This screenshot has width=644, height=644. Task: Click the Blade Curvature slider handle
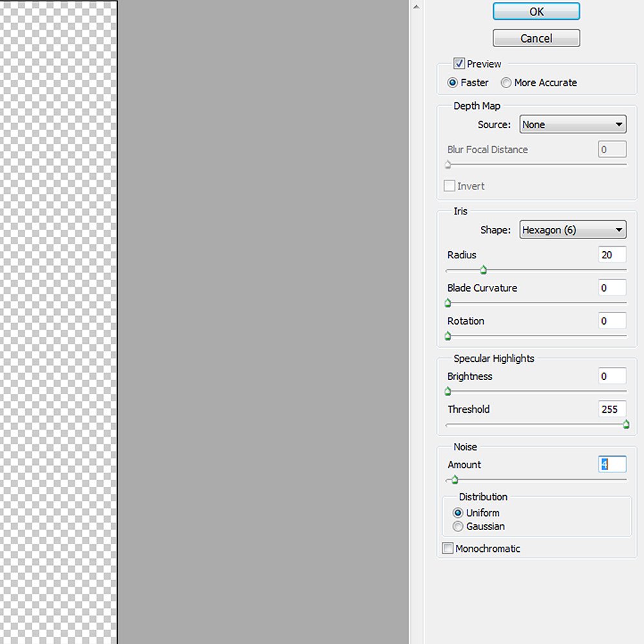click(448, 303)
